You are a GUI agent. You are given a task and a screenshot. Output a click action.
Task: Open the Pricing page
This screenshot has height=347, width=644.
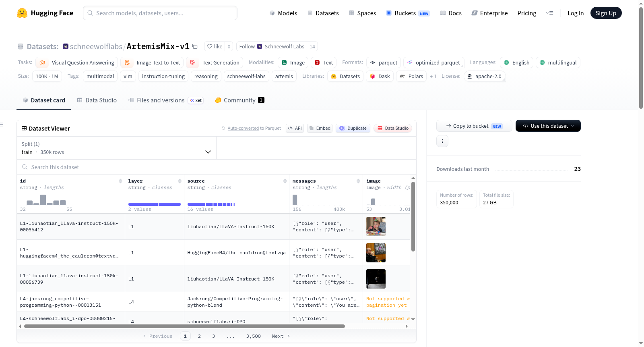click(x=527, y=13)
